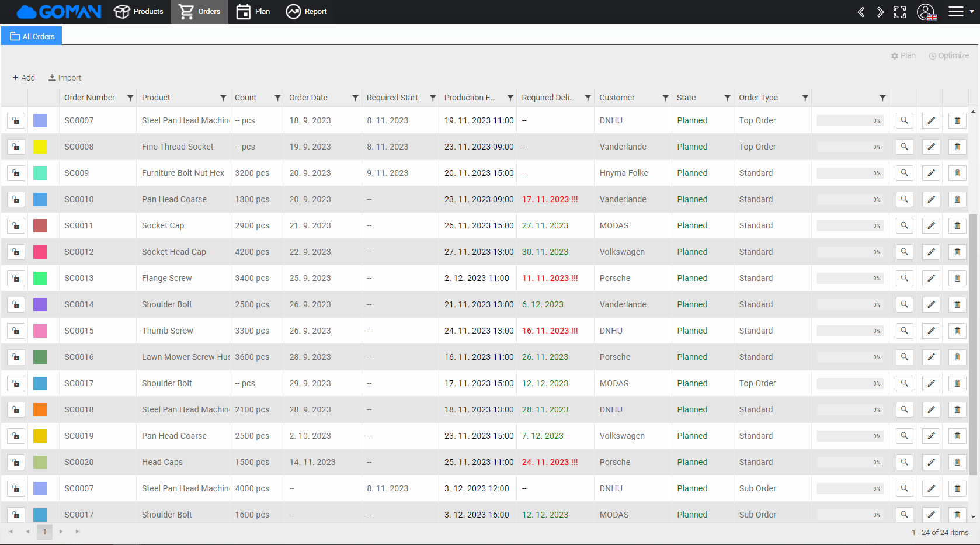Open the Report section
Screen dimensions: 980x545
306,12
